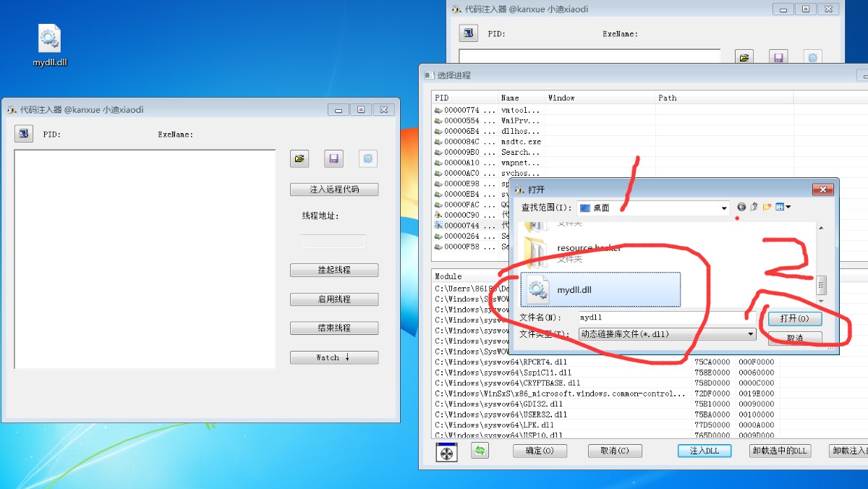Click open-file folder icon in left injector window
The width and height of the screenshot is (868, 489).
(x=299, y=158)
